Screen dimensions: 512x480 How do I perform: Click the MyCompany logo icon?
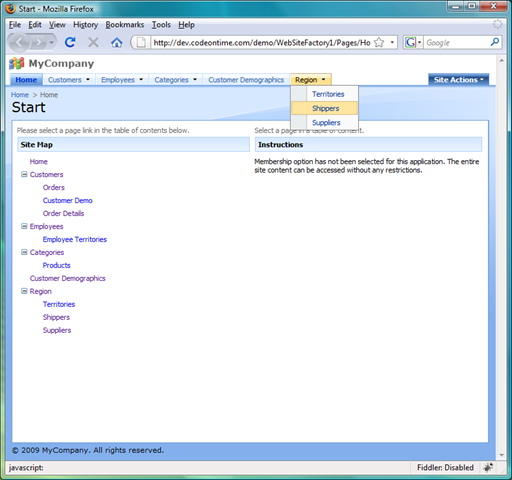(17, 63)
